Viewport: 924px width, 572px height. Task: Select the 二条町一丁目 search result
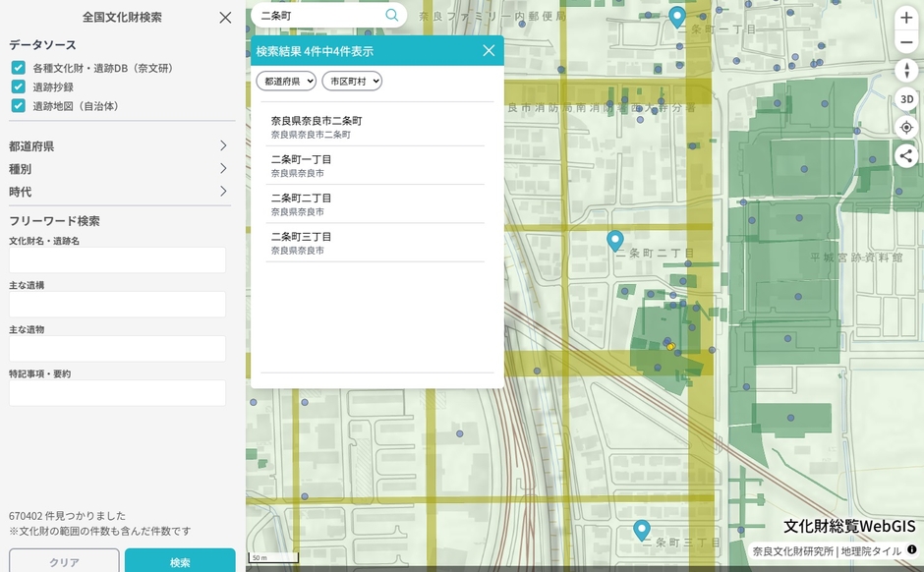pyautogui.click(x=377, y=165)
